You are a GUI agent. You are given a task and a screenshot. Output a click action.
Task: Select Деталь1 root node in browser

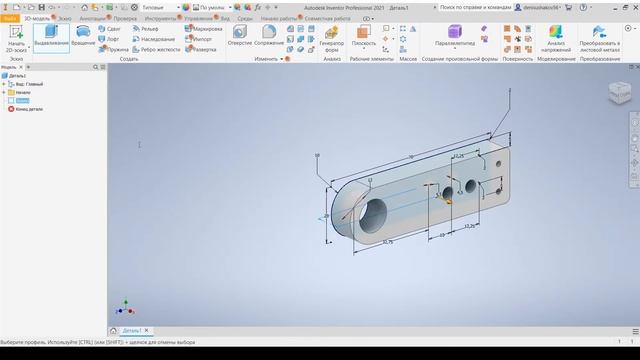[x=14, y=76]
